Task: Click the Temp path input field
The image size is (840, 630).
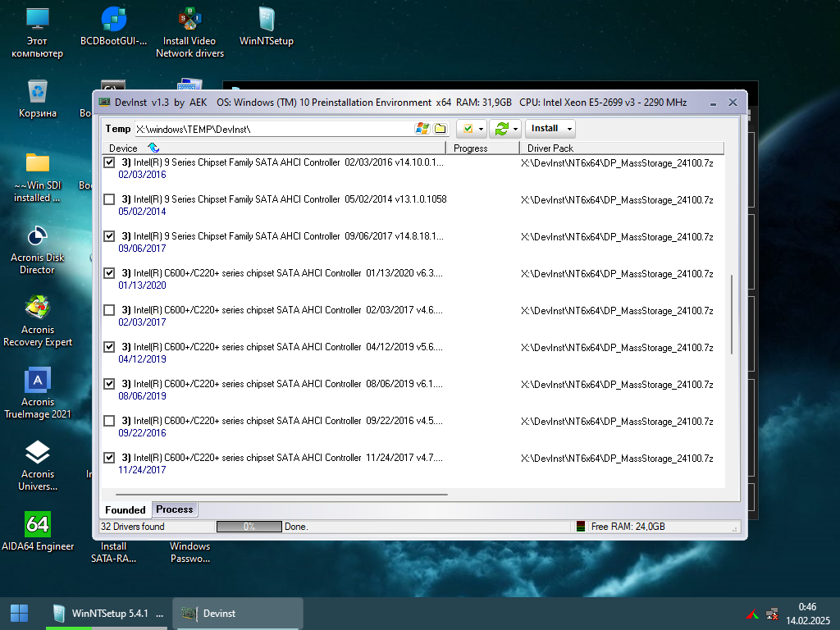Action: 274,129
